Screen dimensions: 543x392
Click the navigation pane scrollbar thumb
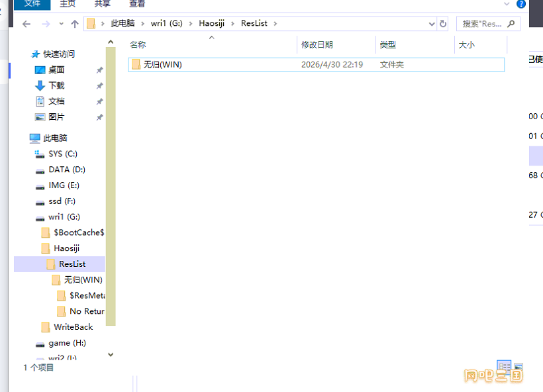[x=111, y=186]
